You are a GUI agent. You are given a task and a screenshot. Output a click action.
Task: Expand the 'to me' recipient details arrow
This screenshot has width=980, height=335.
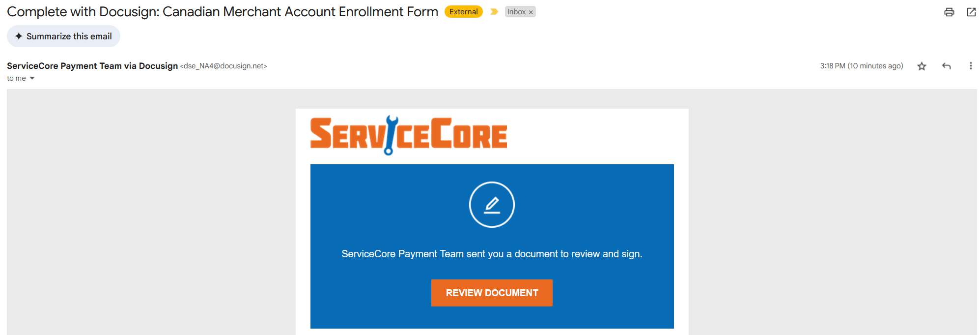32,78
